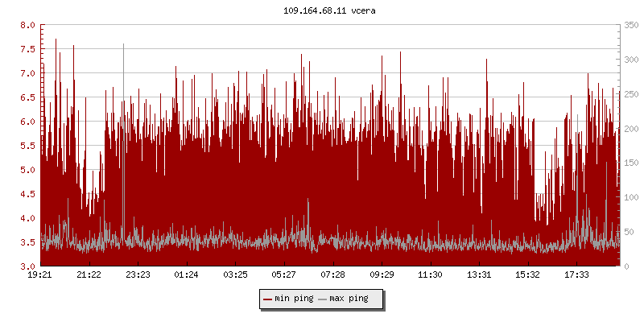Click the 19:21 time axis label
The image size is (644, 322).
pos(41,275)
